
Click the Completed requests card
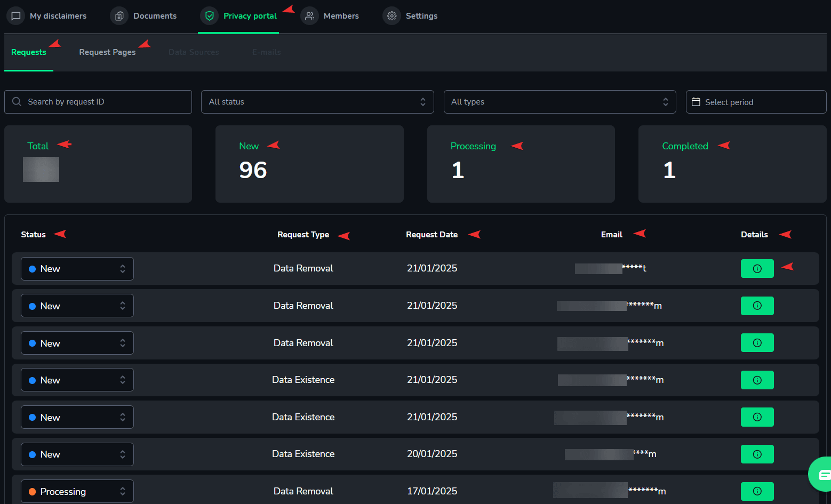coord(732,164)
